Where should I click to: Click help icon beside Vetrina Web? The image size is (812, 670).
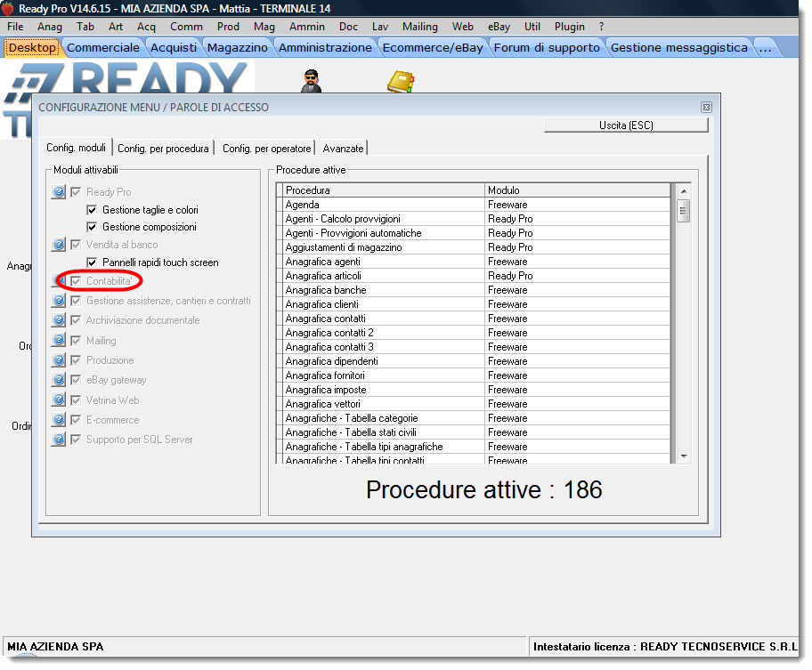59,400
